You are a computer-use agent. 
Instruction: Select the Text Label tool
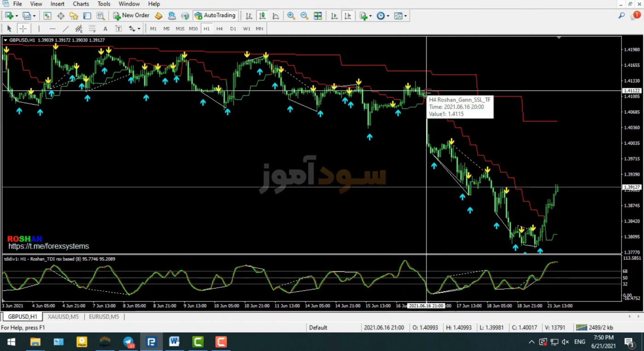(118, 28)
